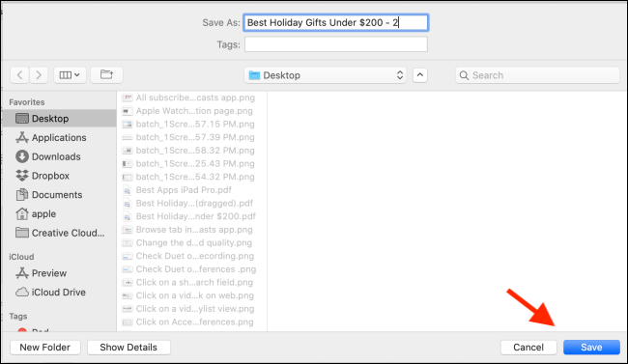The width and height of the screenshot is (628, 364).
Task: Click the Creative Cloud folder icon
Action: 22,233
